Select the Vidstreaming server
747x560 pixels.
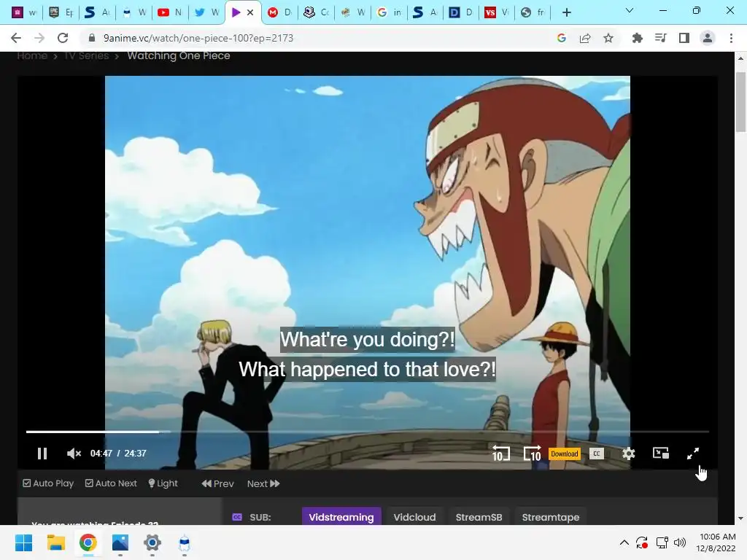[x=341, y=517]
